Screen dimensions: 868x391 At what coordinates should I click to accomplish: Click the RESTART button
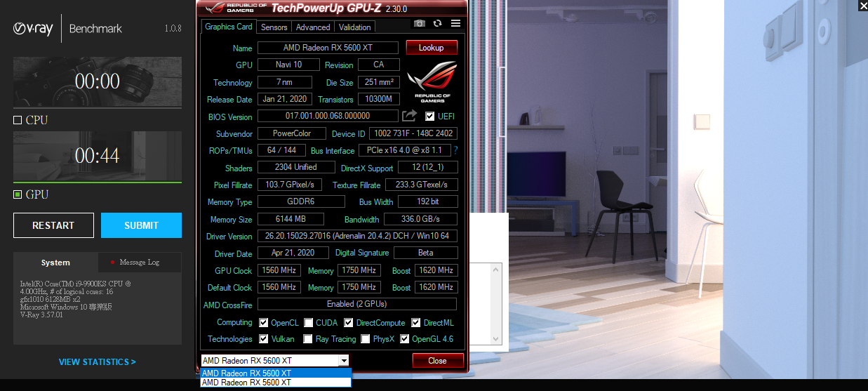[x=53, y=225]
